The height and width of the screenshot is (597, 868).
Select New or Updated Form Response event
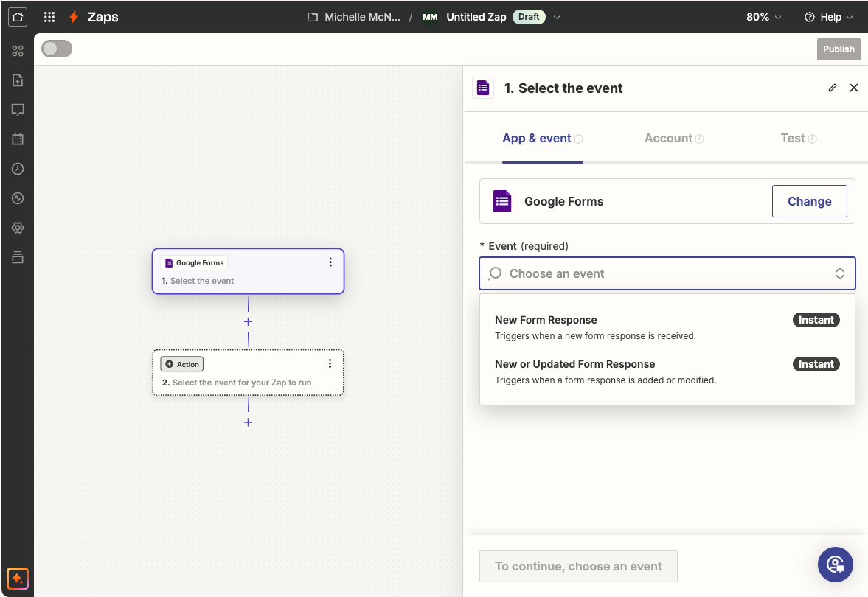(x=667, y=371)
